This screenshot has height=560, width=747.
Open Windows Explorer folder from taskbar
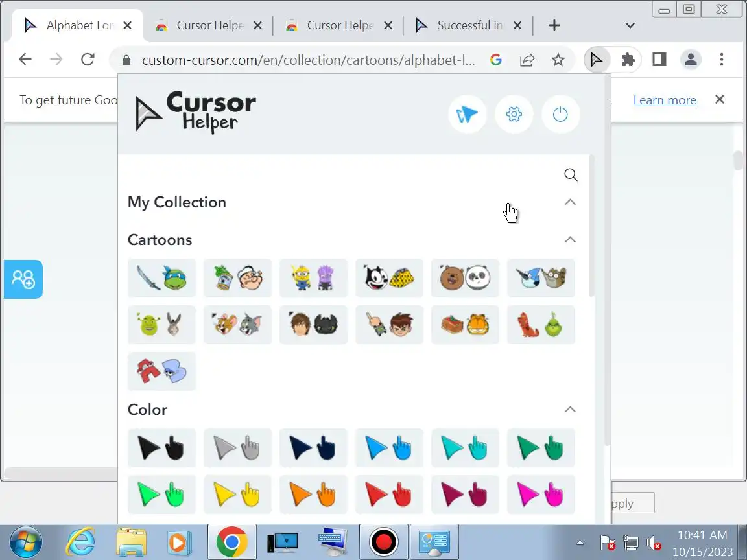tap(131, 542)
